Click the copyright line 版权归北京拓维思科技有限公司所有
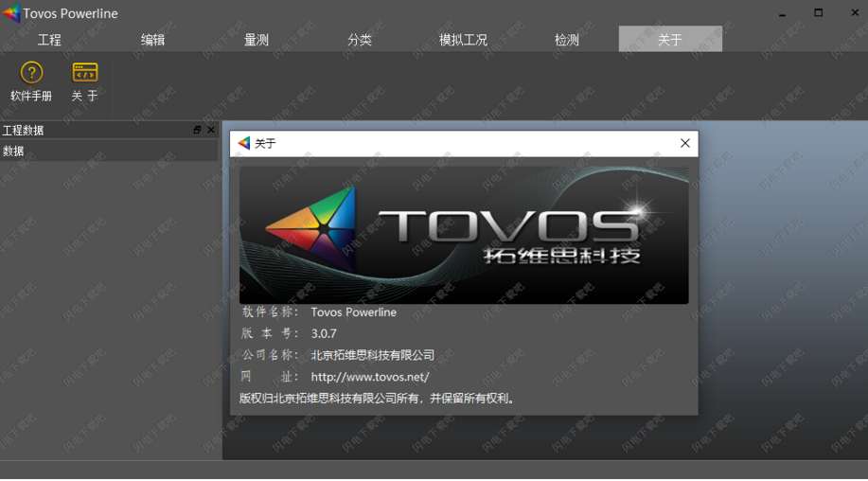Screen dimensions: 868x481 point(377,399)
